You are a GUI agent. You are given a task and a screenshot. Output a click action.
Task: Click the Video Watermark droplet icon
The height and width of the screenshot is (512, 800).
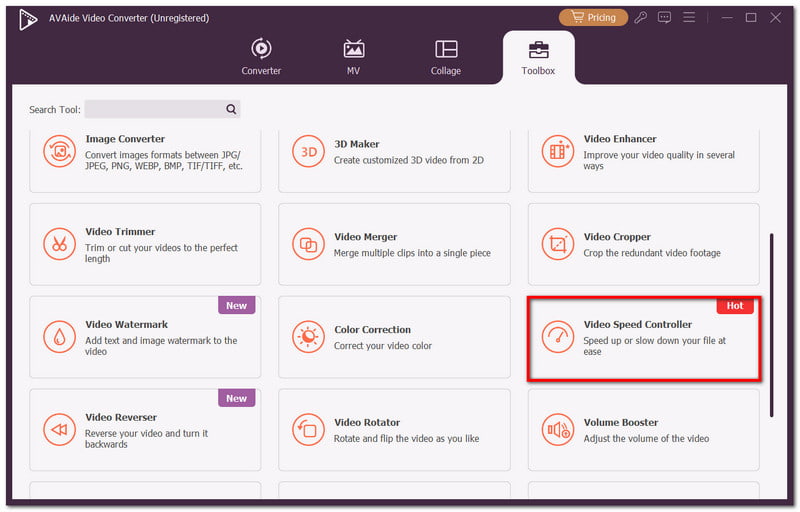tap(60, 337)
